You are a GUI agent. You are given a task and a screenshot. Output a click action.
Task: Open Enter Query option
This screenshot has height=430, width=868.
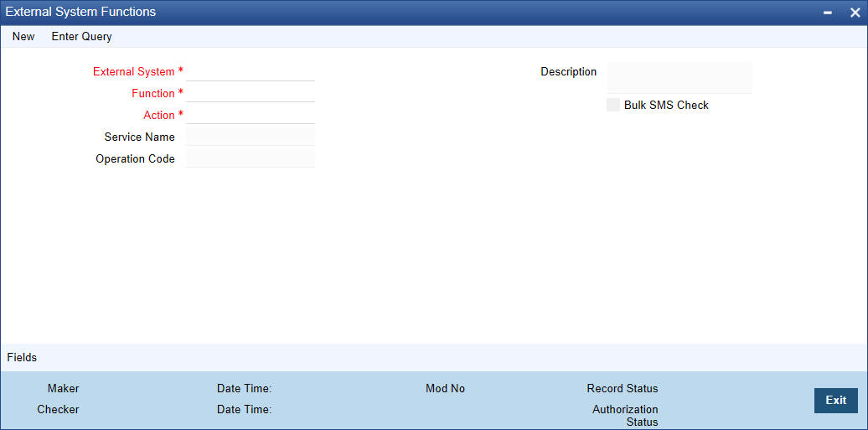[x=81, y=37]
